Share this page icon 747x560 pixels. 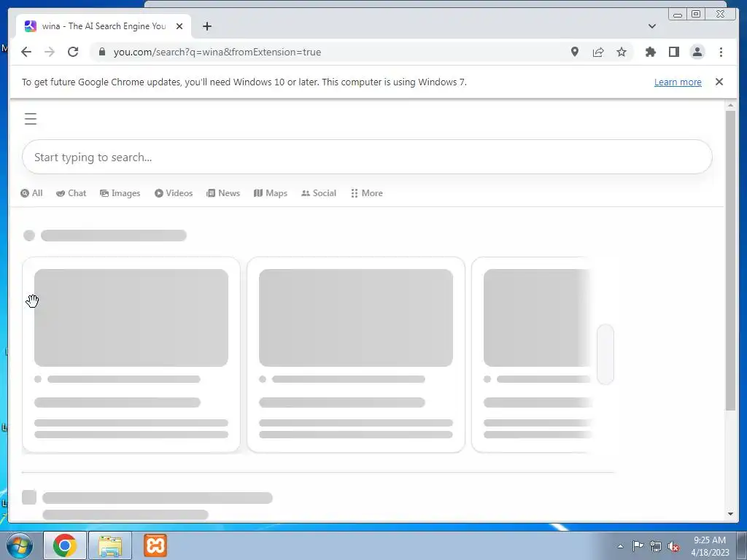pyautogui.click(x=598, y=52)
